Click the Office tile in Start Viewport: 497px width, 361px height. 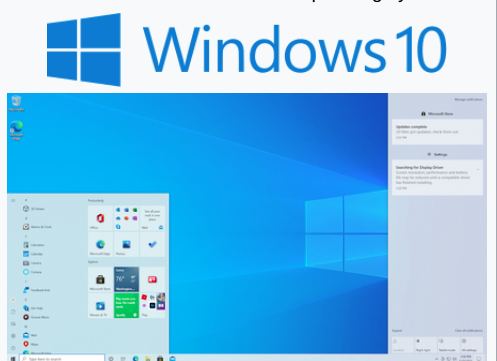click(100, 218)
